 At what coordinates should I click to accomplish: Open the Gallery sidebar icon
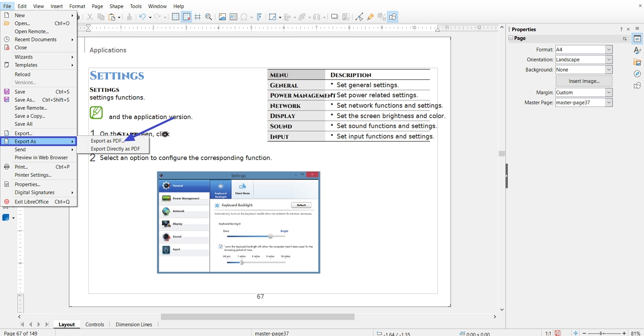click(x=638, y=62)
